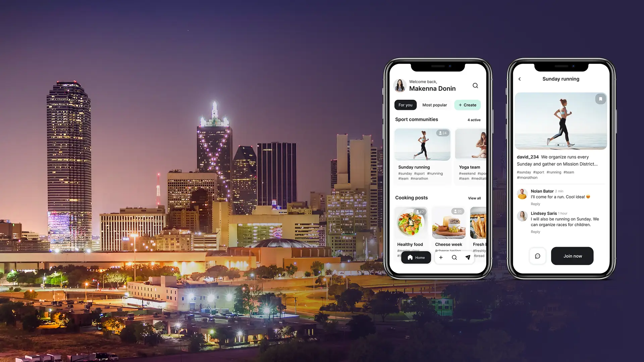Tap the search icon on home screen
Screen dimensions: 644x362
point(475,85)
